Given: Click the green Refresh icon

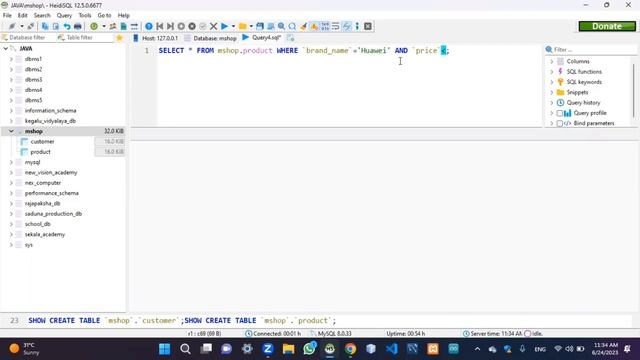Looking at the screenshot, I should [94, 27].
